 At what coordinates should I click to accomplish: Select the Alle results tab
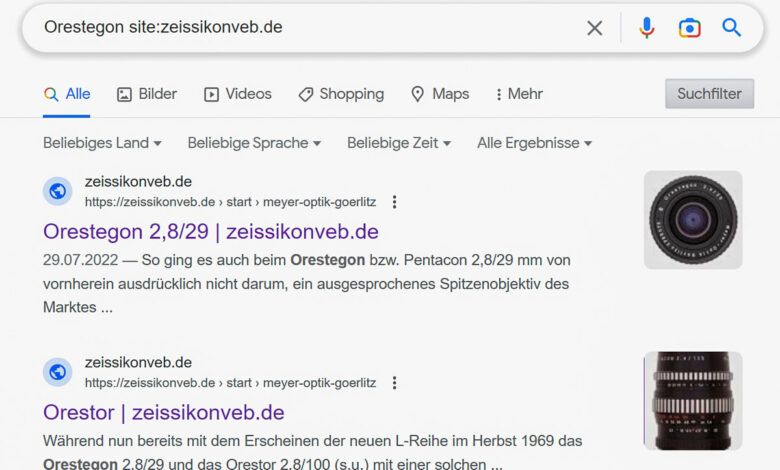[67, 94]
